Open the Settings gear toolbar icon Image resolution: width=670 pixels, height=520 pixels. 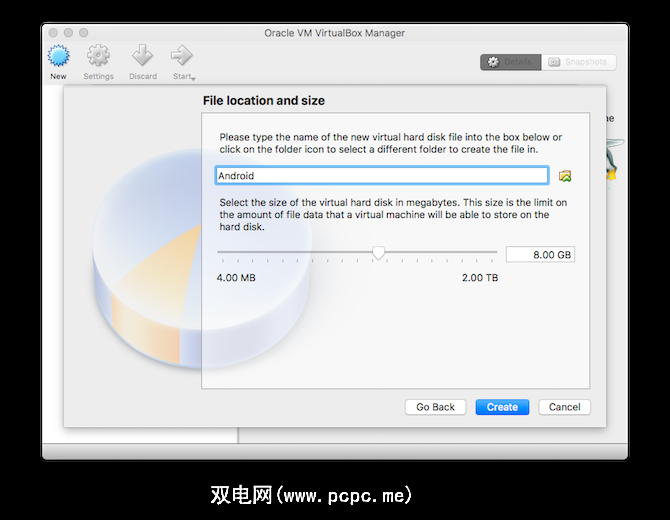tap(98, 56)
